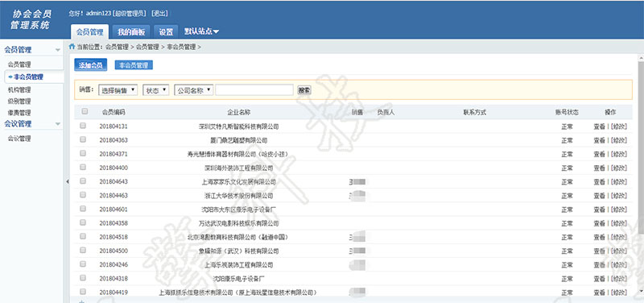Click the 协会会员管理系统 logo title
644x303 pixels.
31,19
